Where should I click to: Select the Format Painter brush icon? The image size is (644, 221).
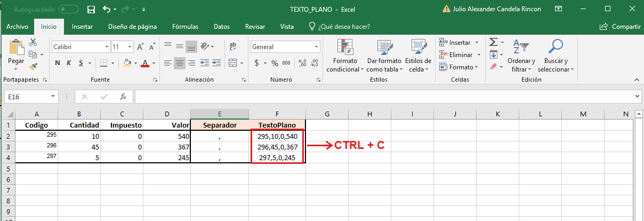point(34,67)
